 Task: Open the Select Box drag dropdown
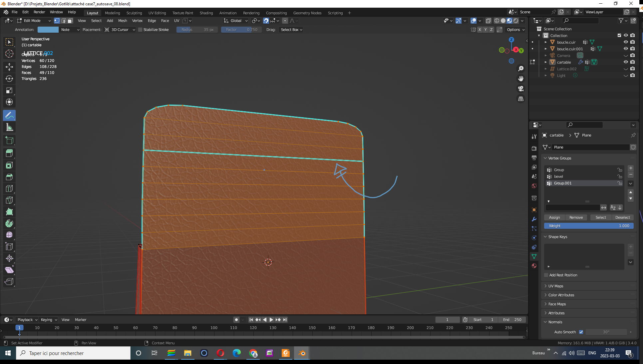pos(291,30)
